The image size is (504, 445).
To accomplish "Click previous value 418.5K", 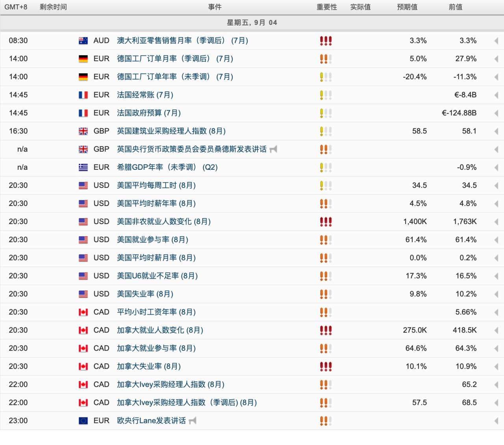I will (x=465, y=330).
